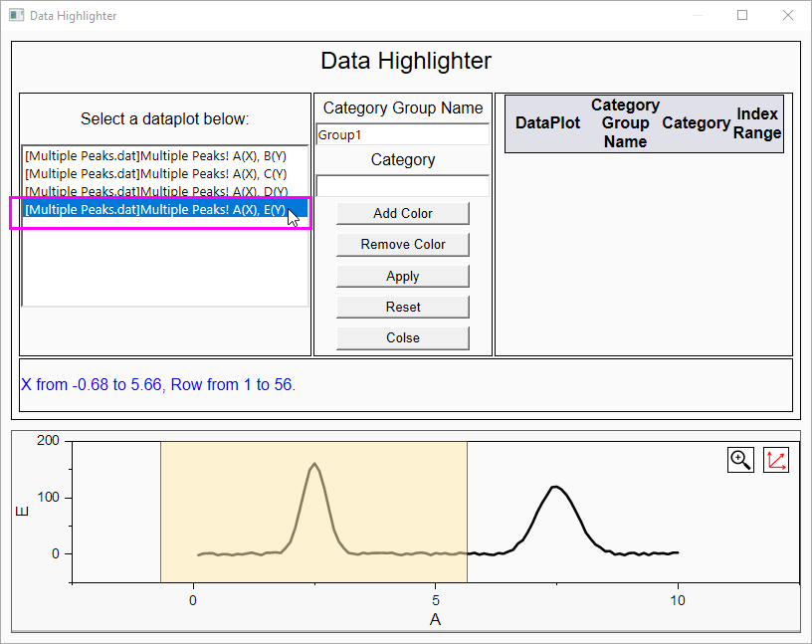Click the DataPlot column header
Image resolution: width=812 pixels, height=644 pixels.
[547, 122]
